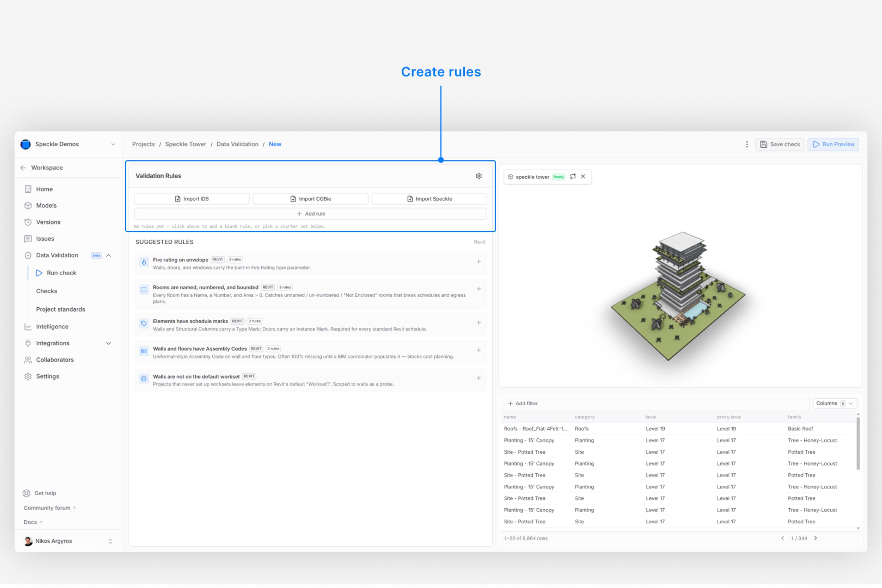
Task: Open the Versions page
Action: (48, 222)
